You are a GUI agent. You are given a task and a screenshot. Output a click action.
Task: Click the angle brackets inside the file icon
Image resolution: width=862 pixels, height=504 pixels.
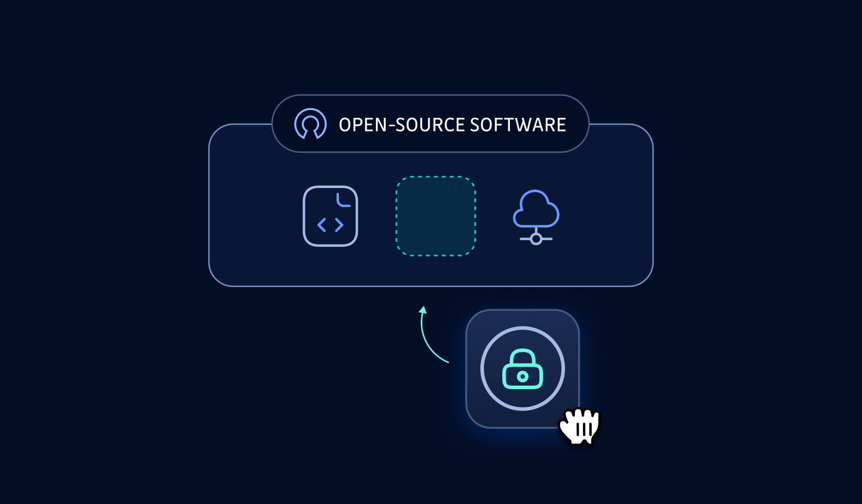click(330, 225)
